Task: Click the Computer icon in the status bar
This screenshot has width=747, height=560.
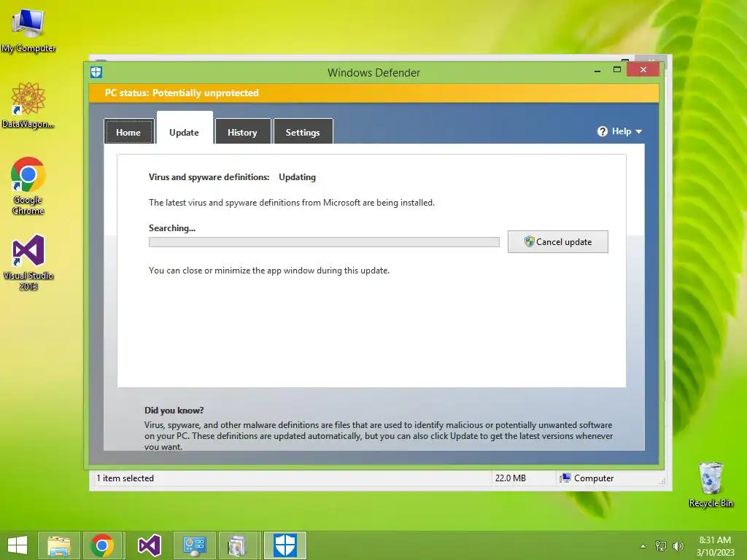Action: (x=565, y=478)
